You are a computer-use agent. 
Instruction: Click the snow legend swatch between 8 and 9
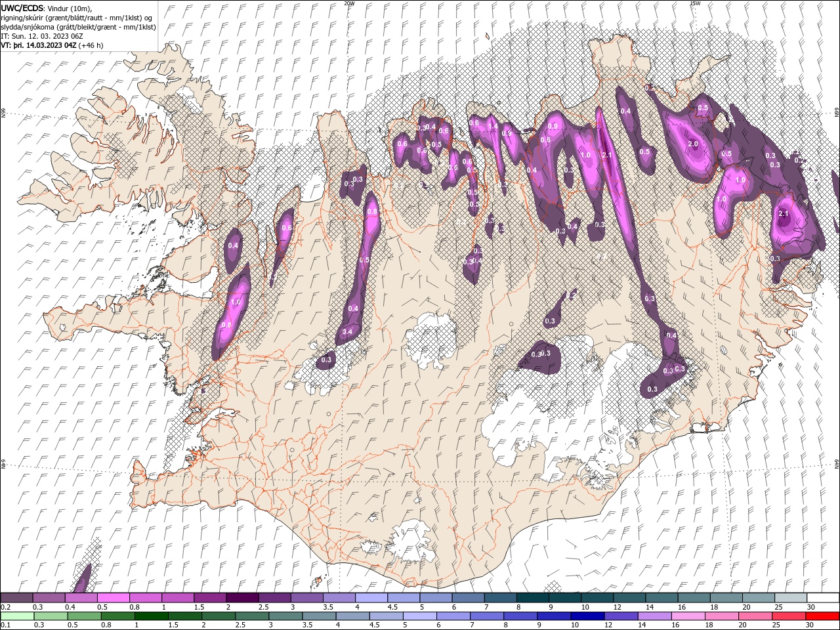[x=532, y=598]
